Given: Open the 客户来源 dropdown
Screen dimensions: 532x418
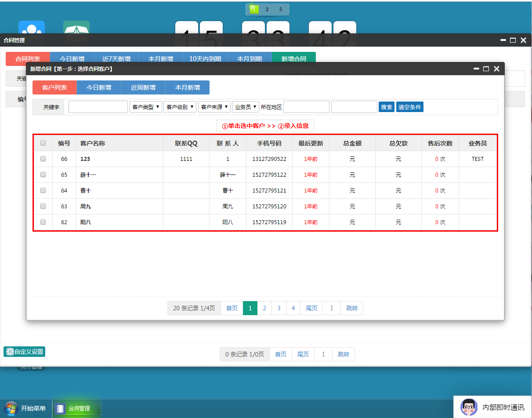Looking at the screenshot, I should click(x=214, y=107).
